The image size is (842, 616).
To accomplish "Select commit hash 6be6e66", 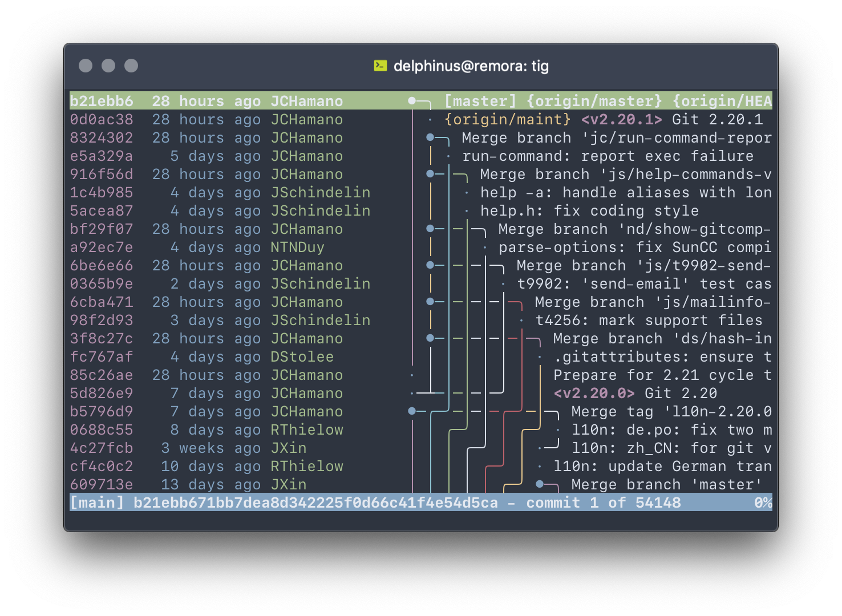I will (102, 265).
